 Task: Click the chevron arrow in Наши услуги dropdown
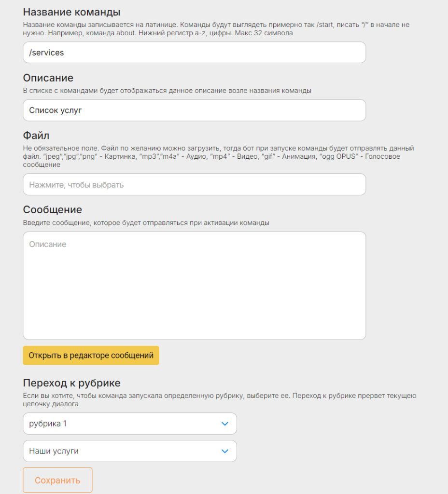tap(225, 451)
